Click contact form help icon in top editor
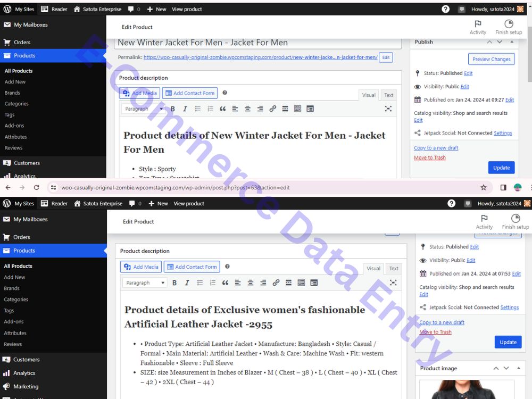This screenshot has height=399, width=532. pos(225,93)
